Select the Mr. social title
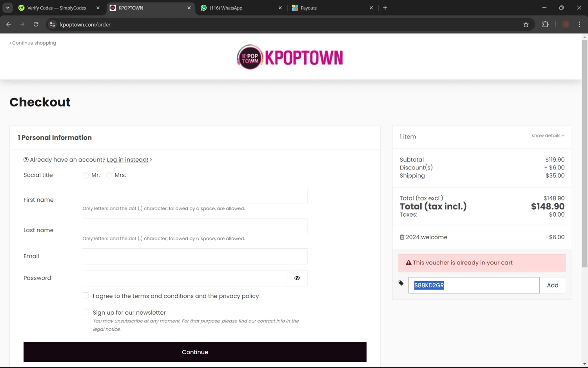Screen dimensions: 588x368 85,175
